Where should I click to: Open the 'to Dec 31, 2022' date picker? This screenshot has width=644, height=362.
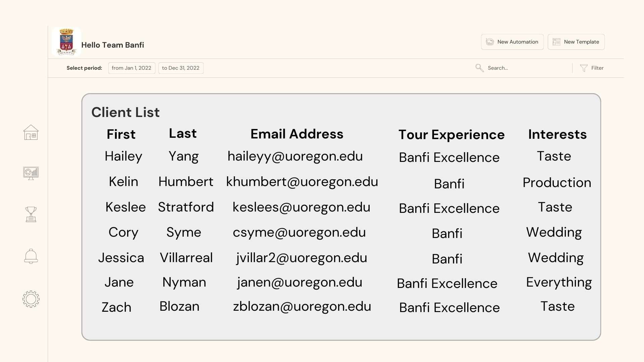181,68
